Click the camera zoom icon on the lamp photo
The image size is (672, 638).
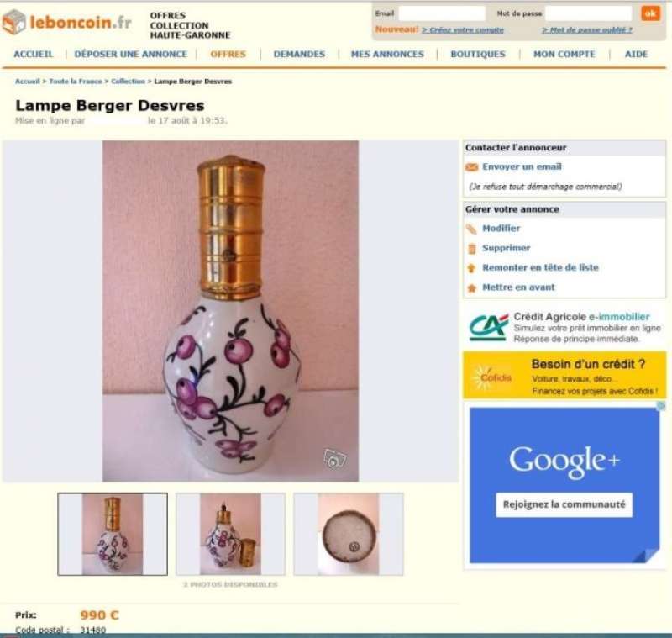(x=334, y=459)
